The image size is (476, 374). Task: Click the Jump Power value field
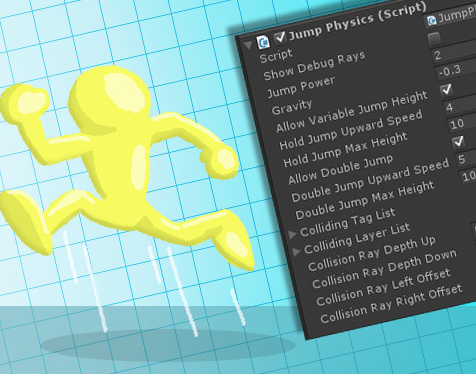(x=454, y=53)
